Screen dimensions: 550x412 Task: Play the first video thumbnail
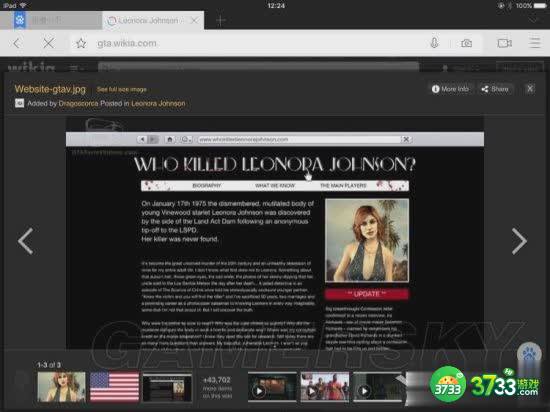[x=272, y=387]
